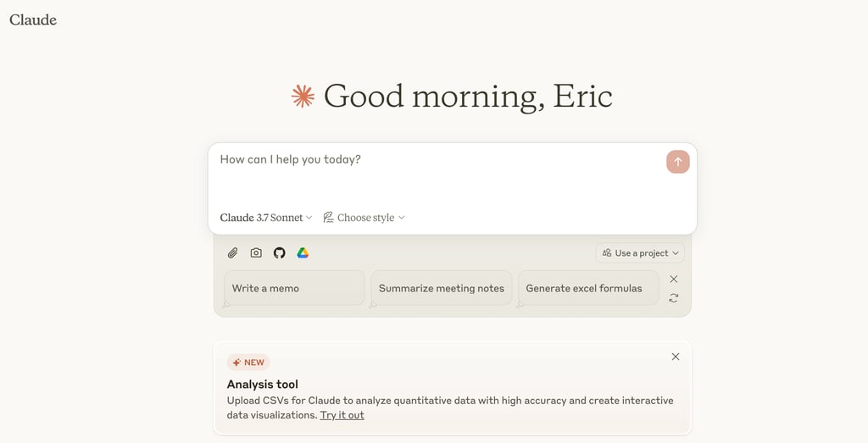The width and height of the screenshot is (868, 443).
Task: Choose Summarize meeting notes suggestion
Action: point(442,288)
